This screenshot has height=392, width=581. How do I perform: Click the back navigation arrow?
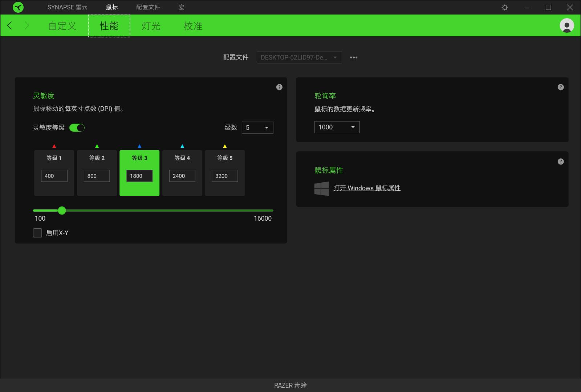coord(10,26)
